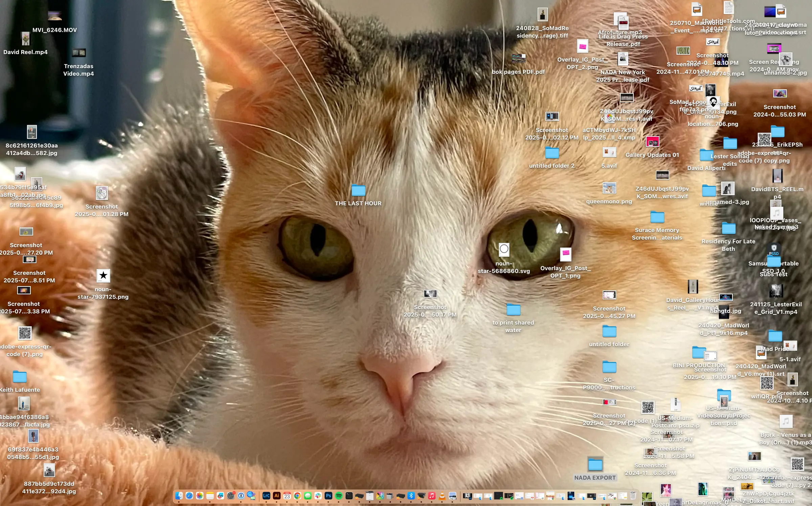
Task: Select THE LAST HOUR folder
Action: point(358,190)
